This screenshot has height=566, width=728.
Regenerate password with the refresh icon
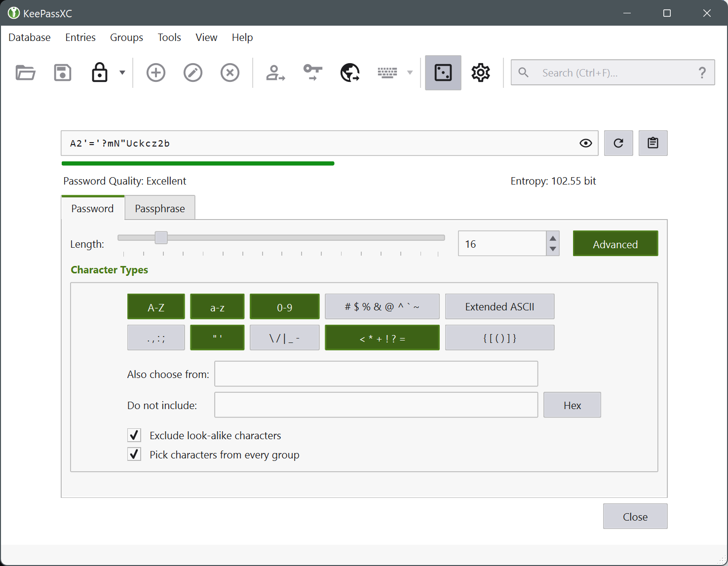click(618, 143)
